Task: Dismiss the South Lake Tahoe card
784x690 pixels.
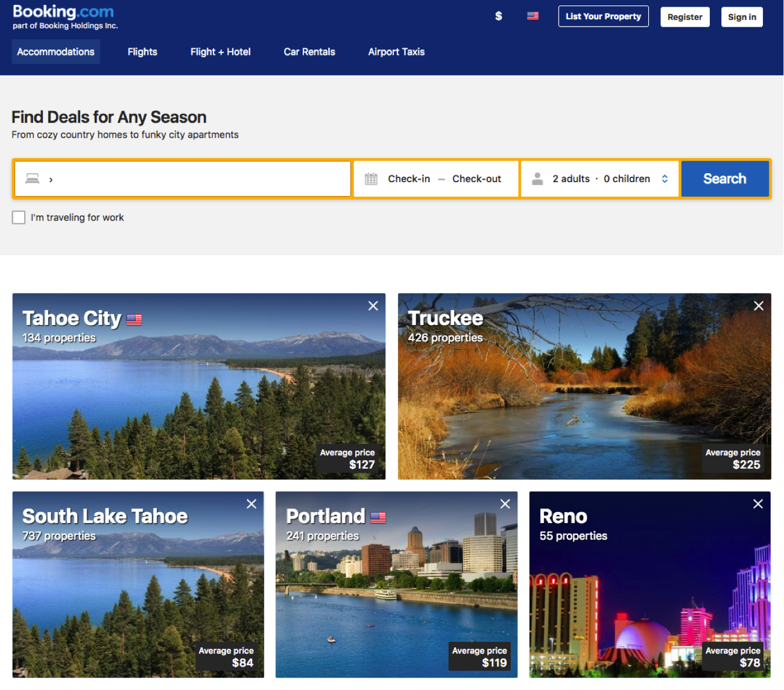Action: (x=251, y=504)
